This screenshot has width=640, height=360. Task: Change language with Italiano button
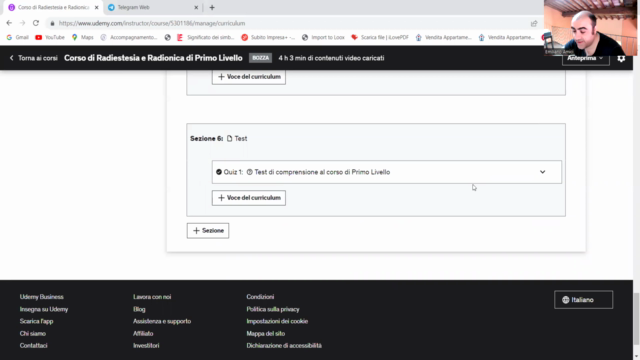[x=583, y=300]
